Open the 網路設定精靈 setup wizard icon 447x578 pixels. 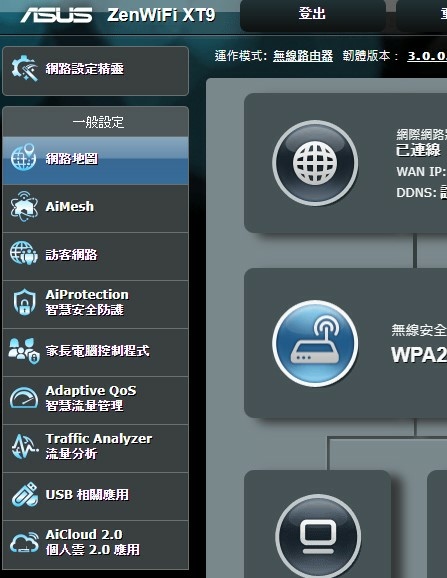pyautogui.click(x=25, y=68)
